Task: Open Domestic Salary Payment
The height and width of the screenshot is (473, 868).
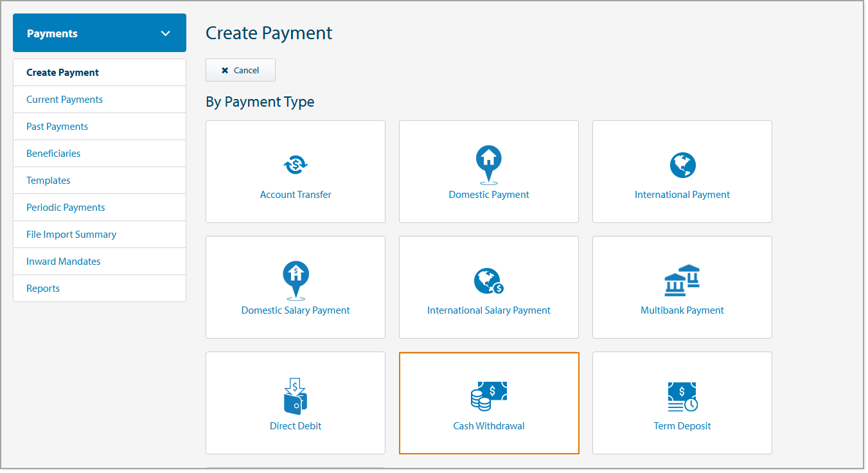Action: (295, 287)
